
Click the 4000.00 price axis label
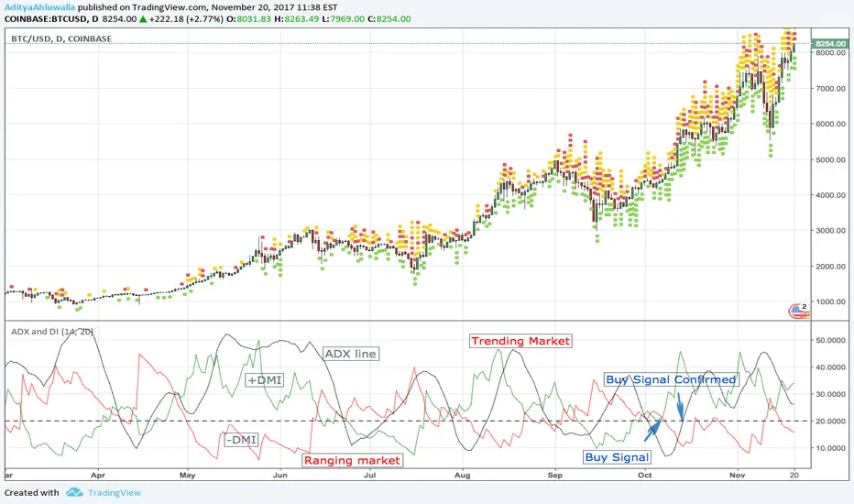click(830, 195)
